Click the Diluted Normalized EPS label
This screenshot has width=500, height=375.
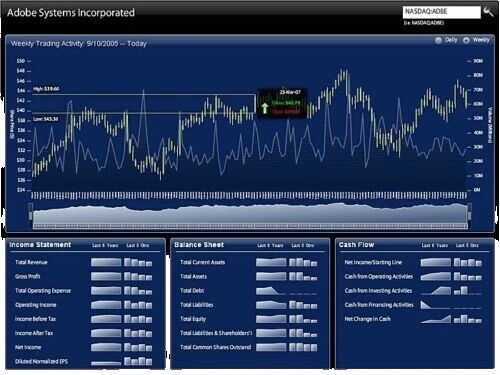(41, 361)
